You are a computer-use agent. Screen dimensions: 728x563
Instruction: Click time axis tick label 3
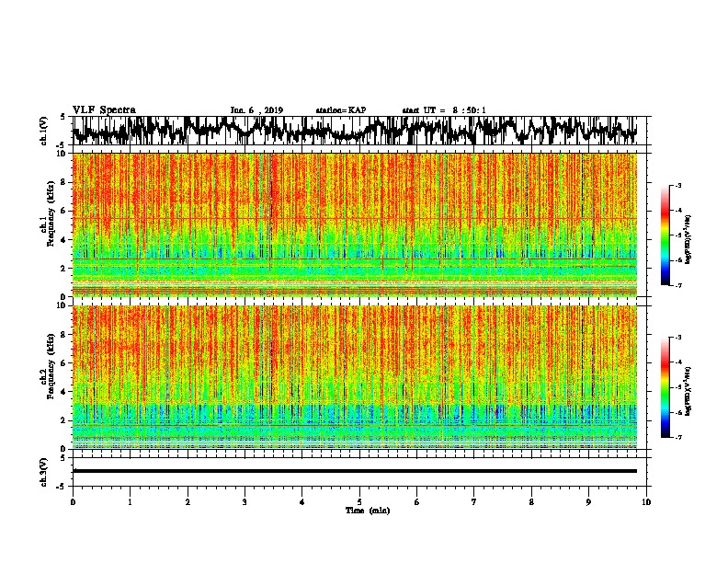click(x=245, y=501)
